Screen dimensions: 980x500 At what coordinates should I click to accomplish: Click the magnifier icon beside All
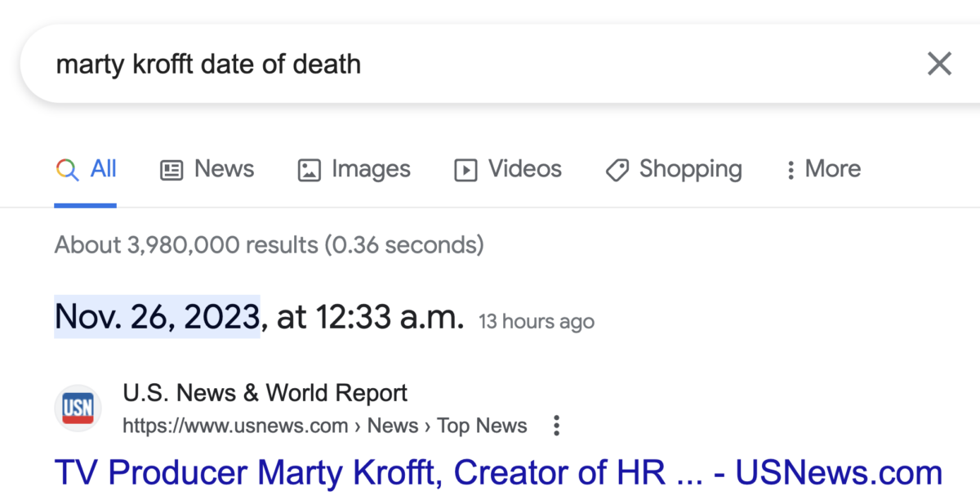pyautogui.click(x=68, y=170)
